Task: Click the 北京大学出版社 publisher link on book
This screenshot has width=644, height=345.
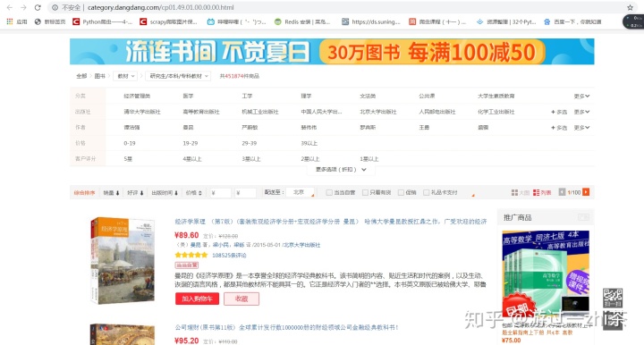Action: (302, 245)
